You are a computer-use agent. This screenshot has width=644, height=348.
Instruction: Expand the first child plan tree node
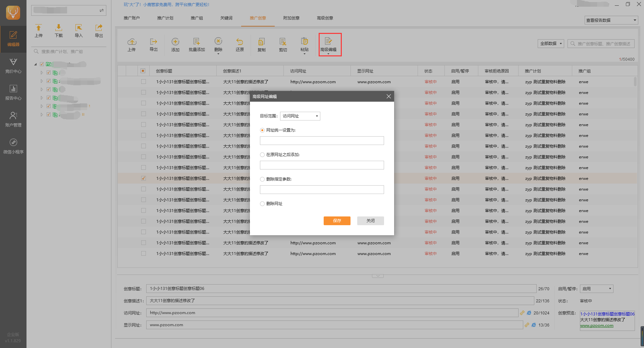click(42, 72)
